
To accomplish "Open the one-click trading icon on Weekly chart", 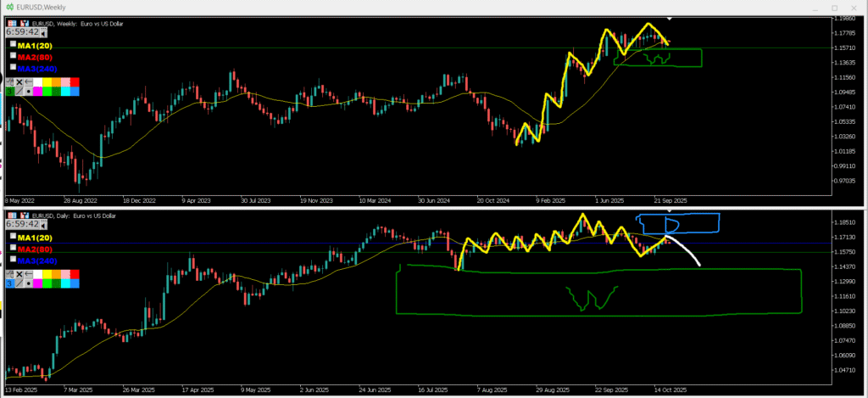I will [12, 24].
